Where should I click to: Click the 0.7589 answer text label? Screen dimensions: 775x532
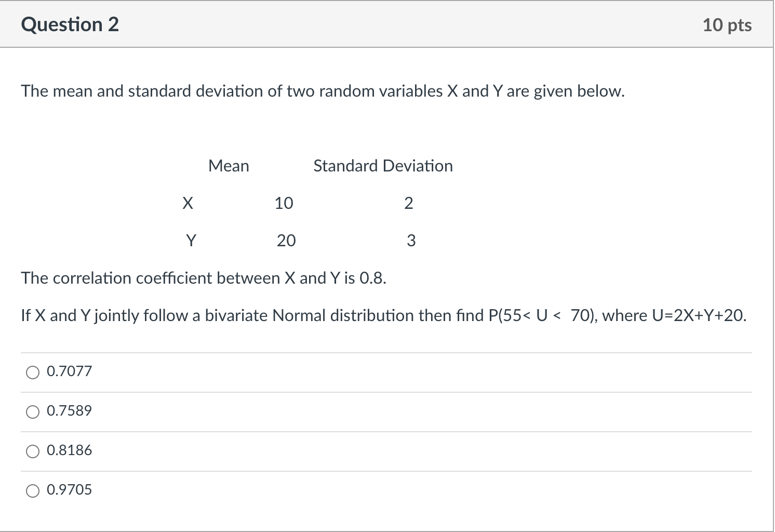point(69,410)
